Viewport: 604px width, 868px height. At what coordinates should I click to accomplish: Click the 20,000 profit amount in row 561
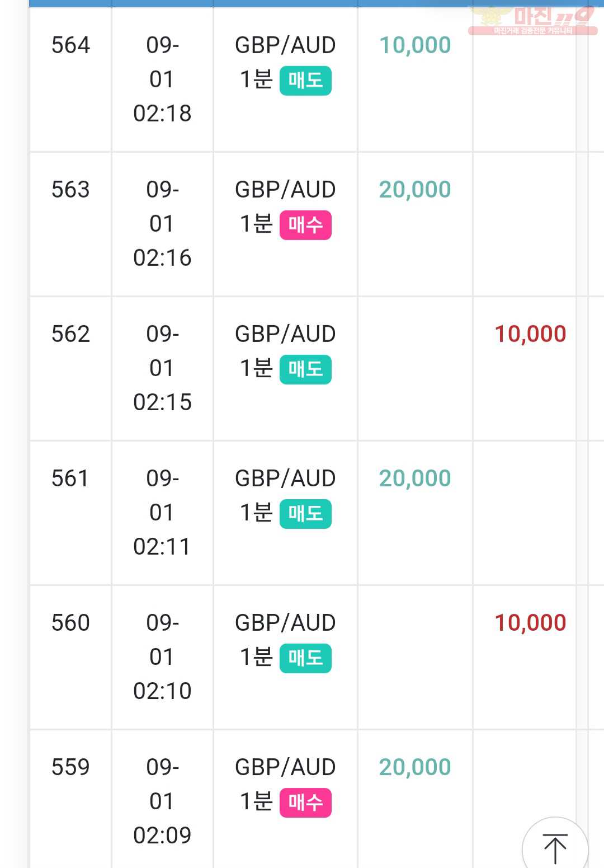tap(415, 478)
